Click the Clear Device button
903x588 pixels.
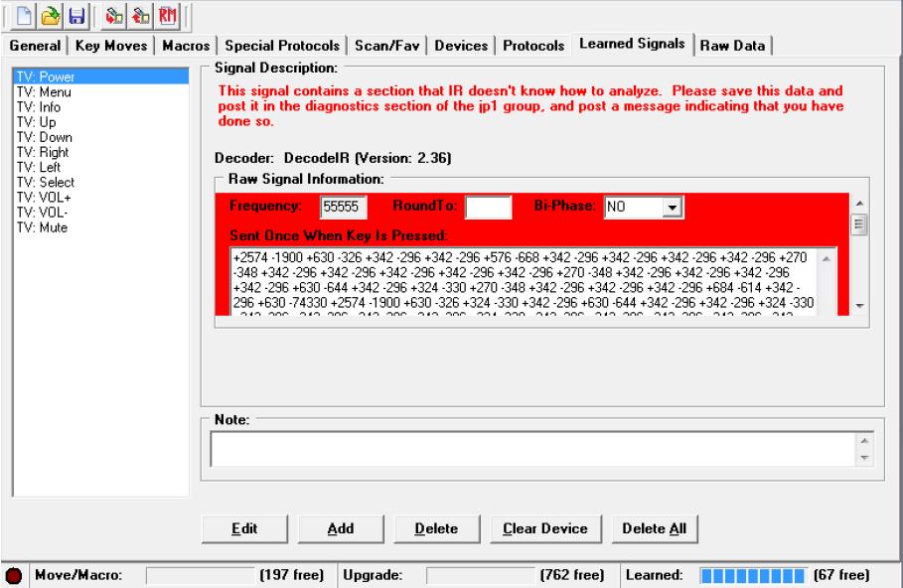click(x=545, y=528)
